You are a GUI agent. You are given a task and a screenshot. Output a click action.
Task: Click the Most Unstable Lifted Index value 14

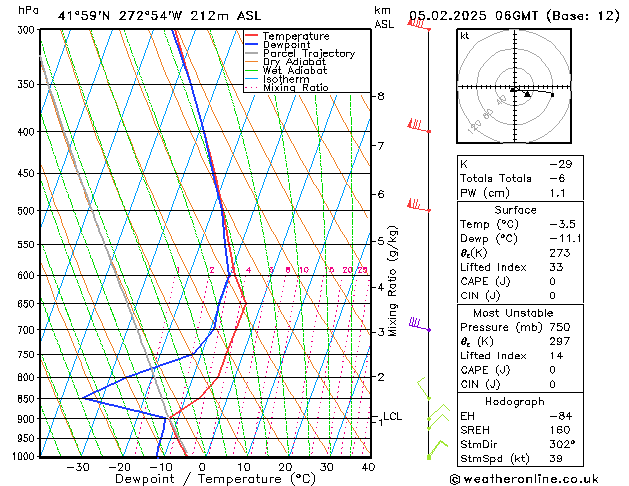tap(556, 356)
